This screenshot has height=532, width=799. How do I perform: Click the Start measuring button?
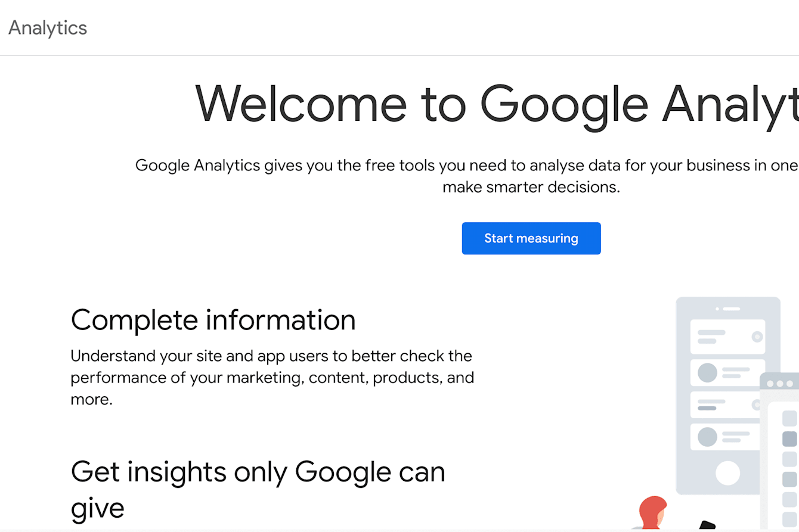tap(531, 238)
